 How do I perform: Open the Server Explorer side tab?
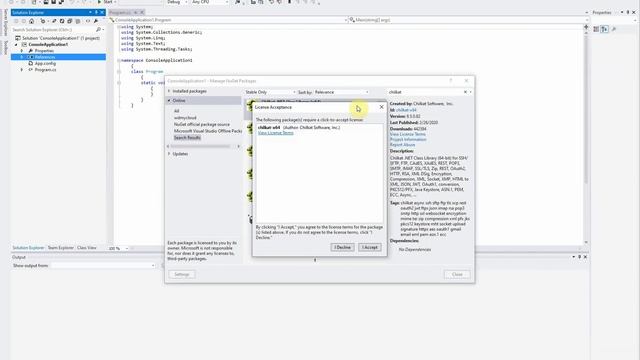5,22
